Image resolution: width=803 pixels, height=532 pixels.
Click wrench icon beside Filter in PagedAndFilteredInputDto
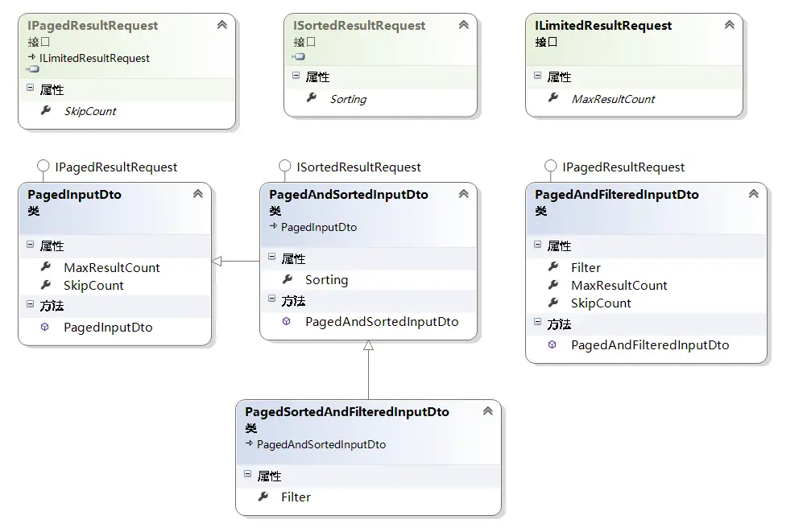[553, 267]
